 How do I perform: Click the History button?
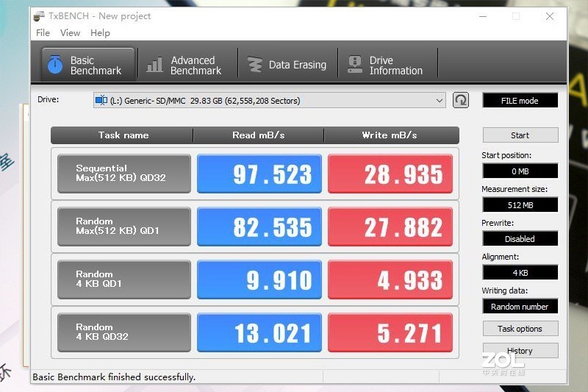point(520,351)
